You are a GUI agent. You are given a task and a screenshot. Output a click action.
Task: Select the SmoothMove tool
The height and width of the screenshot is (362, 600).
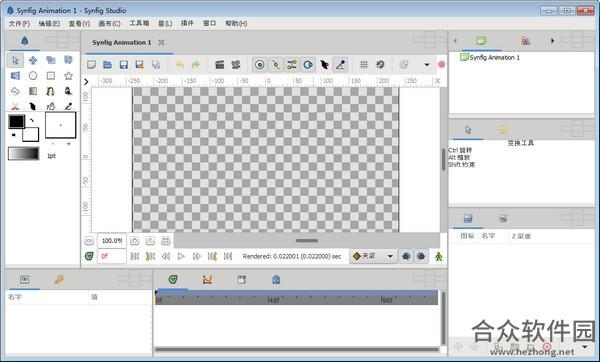[x=33, y=60]
